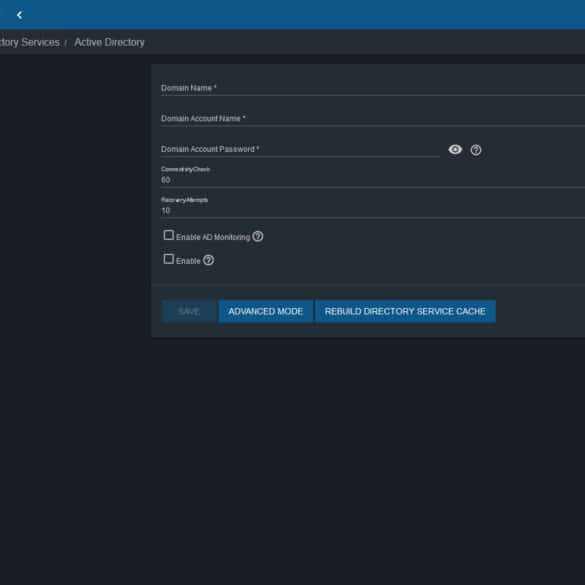This screenshot has width=585, height=585.
Task: Click the Domain Name input field
Action: 373,88
